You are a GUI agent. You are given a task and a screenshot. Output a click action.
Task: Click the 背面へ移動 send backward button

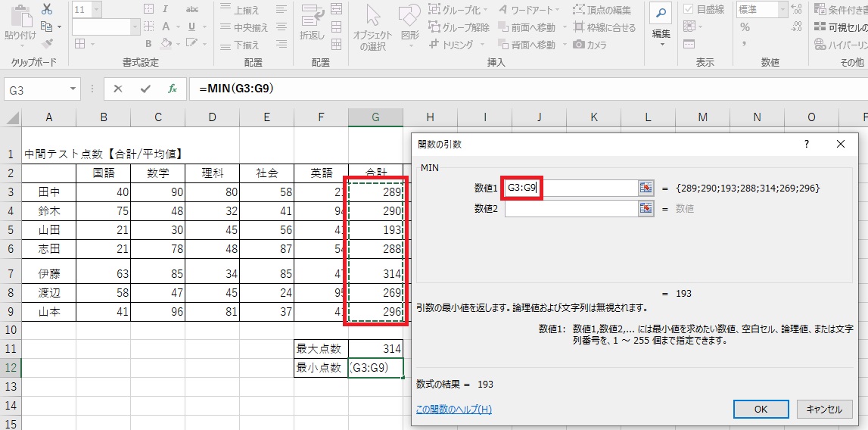click(527, 45)
